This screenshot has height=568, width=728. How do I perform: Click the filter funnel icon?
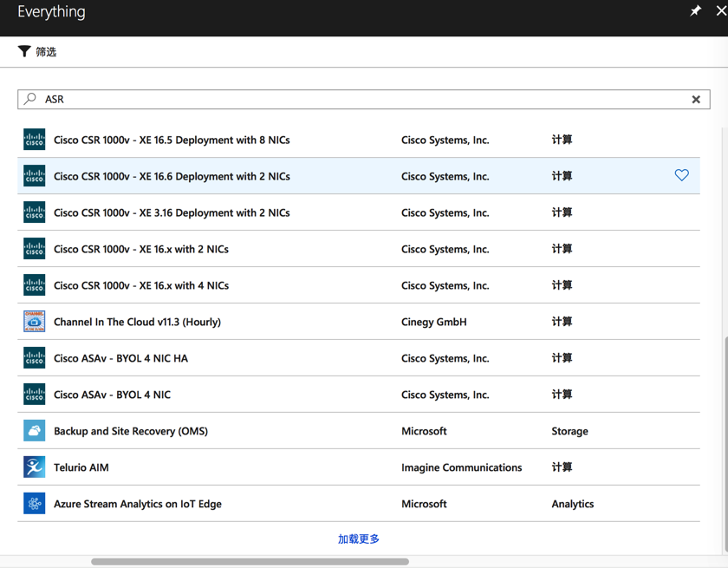click(24, 51)
